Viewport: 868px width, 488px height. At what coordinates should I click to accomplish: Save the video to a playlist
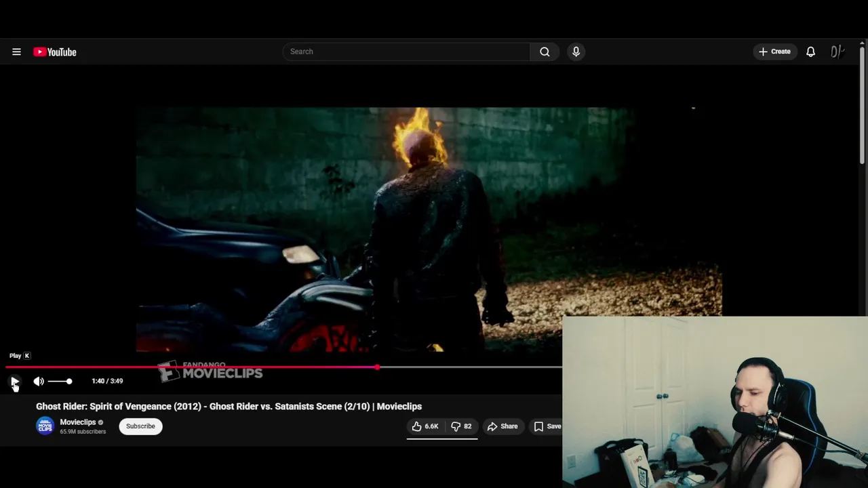(x=547, y=426)
